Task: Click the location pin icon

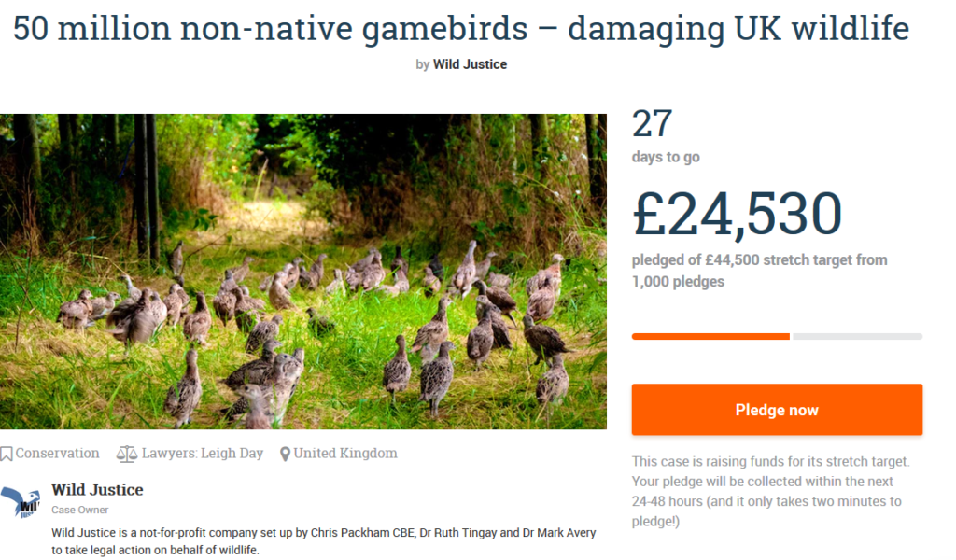Action: point(285,455)
